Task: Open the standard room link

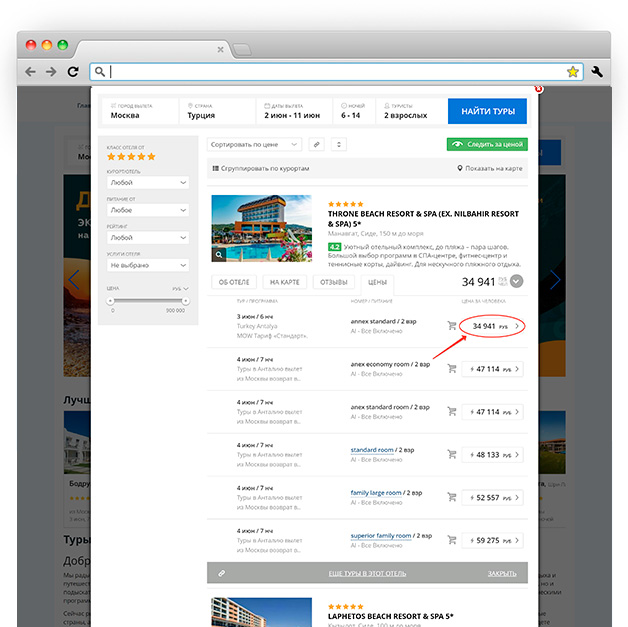Action: click(372, 450)
